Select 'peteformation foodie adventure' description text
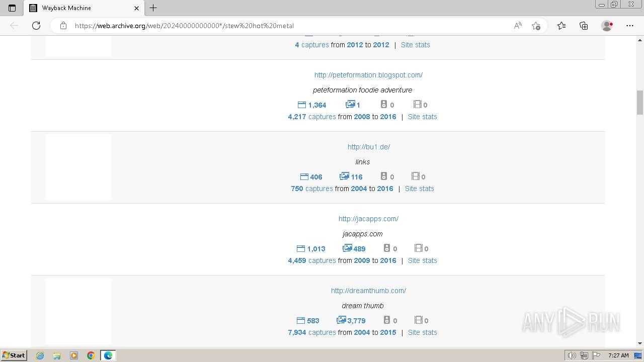Viewport: 644px width, 362px height. point(363,90)
